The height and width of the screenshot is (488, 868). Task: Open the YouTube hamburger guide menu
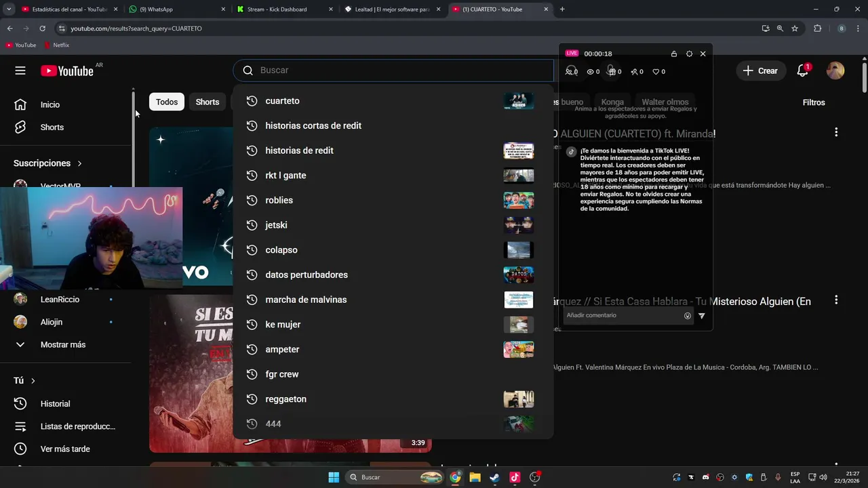[x=20, y=70]
